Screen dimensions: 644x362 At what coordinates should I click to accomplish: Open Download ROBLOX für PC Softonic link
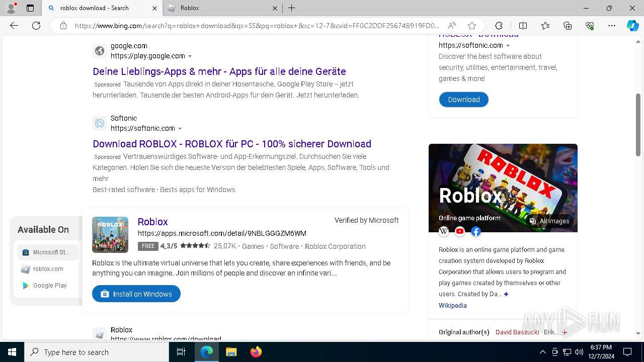232,144
